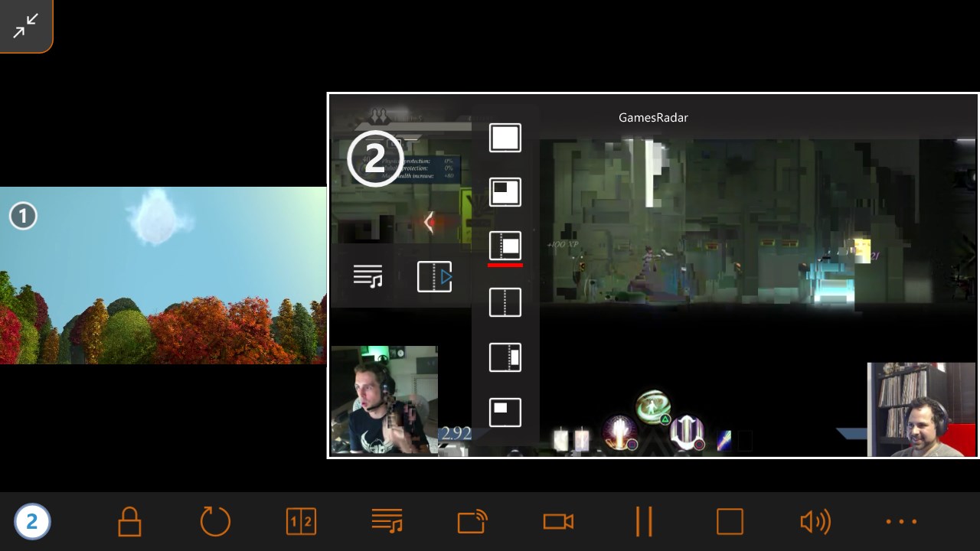Click the streamer webcam with headset inset
This screenshot has height=551, width=980.
coord(384,400)
